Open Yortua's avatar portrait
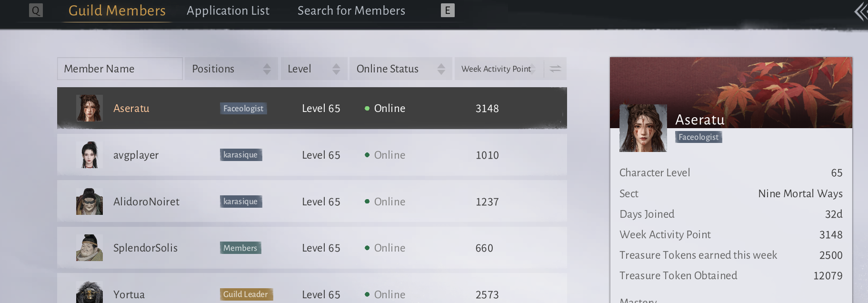868x303 pixels. coord(90,292)
